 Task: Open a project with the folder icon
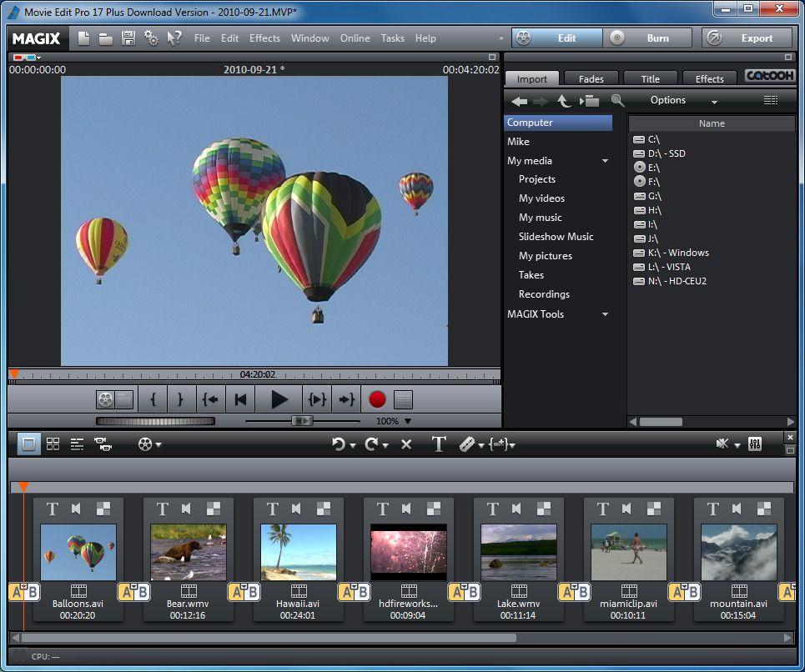(106, 39)
